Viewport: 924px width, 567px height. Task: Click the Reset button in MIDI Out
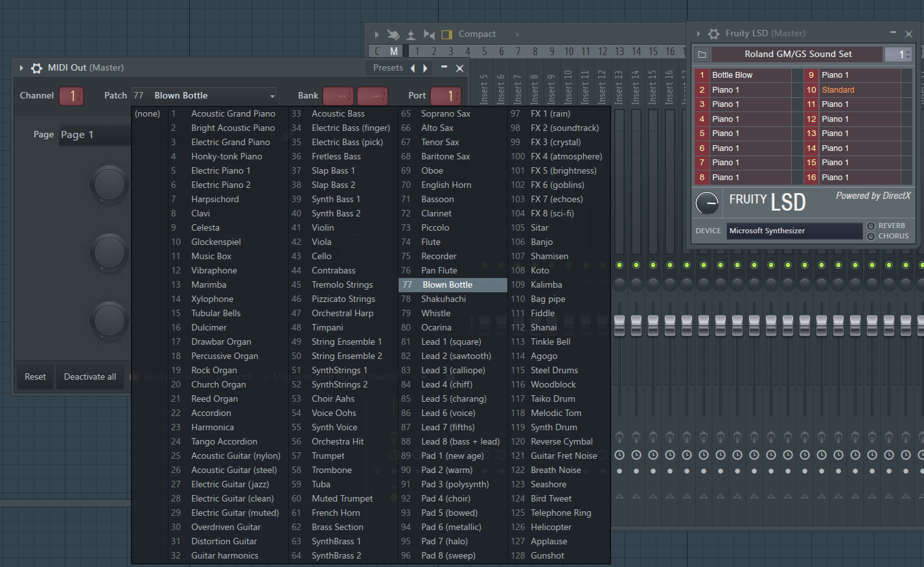35,376
